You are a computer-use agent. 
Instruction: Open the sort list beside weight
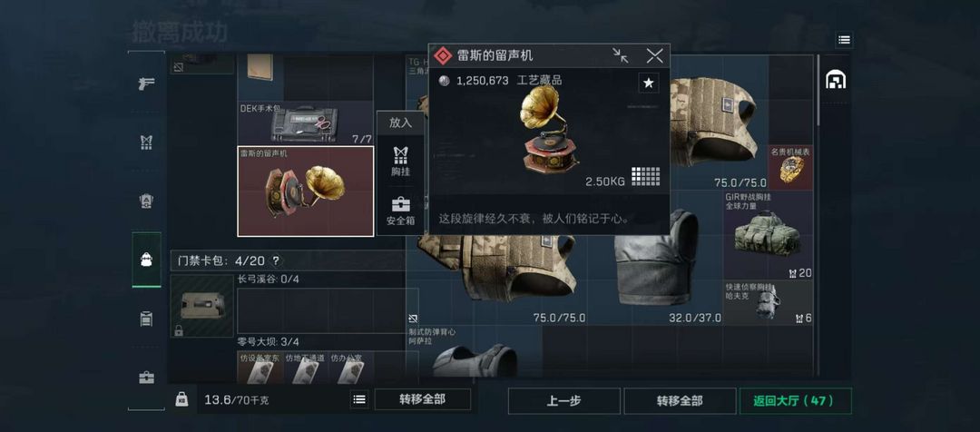click(x=358, y=399)
